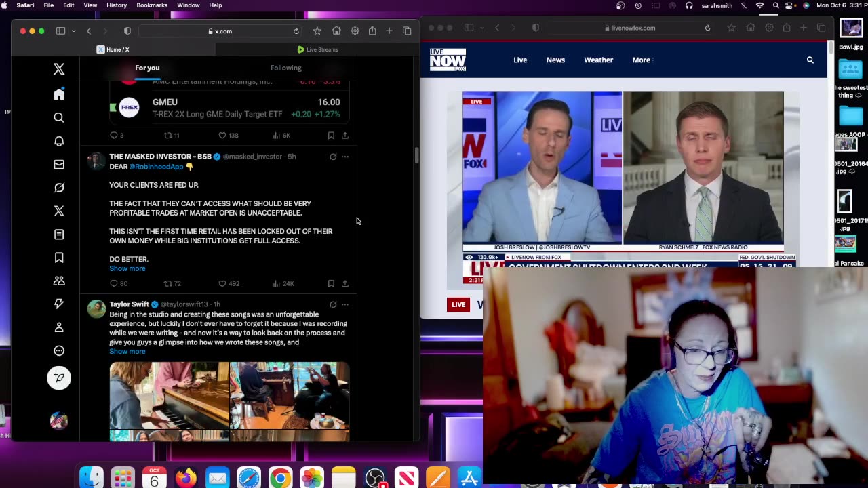
Task: Add a new tab in x.com Safari window
Action: pos(389,31)
